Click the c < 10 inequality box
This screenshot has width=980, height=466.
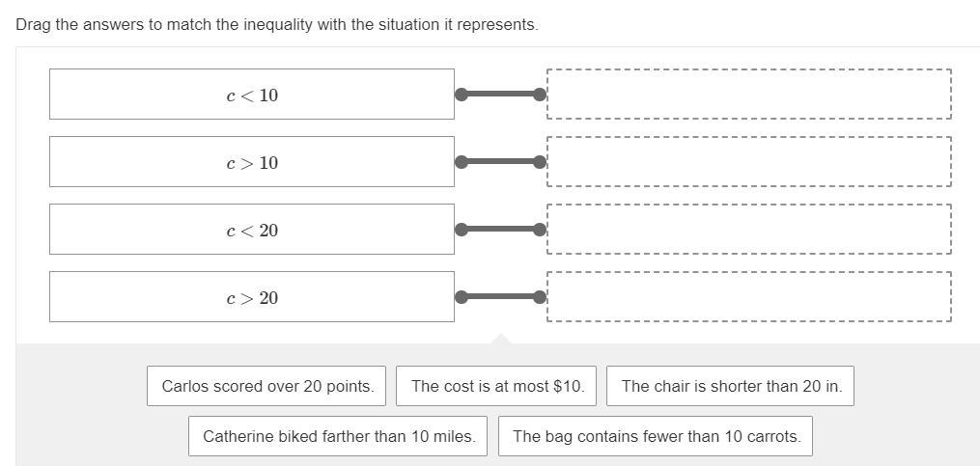coord(252,95)
